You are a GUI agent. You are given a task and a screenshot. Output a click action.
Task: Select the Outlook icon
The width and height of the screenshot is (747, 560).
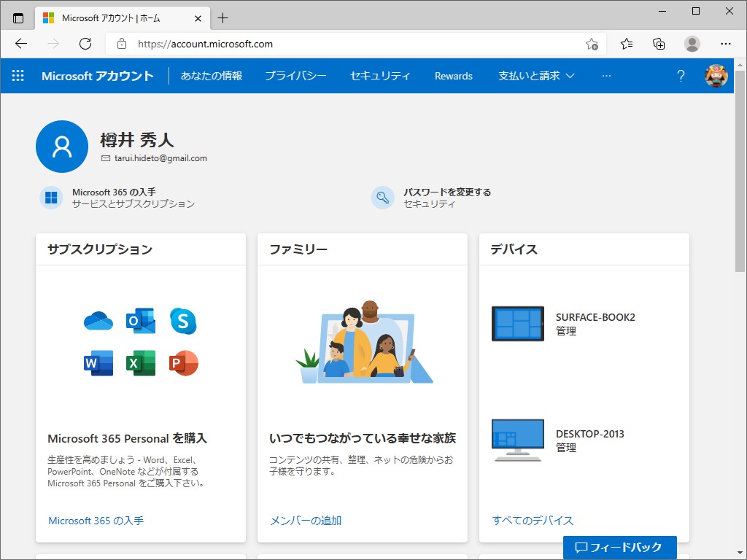tap(140, 321)
